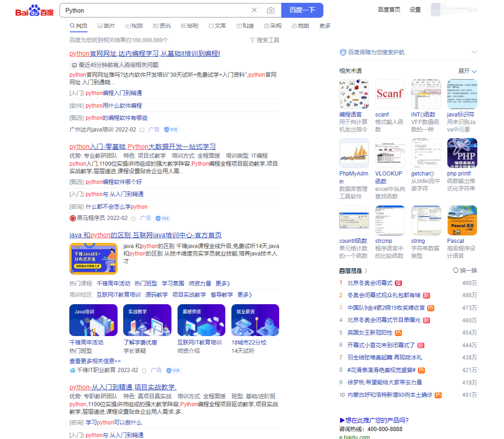Click the strcmp term link
This screenshot has height=439, width=504.
384,241
